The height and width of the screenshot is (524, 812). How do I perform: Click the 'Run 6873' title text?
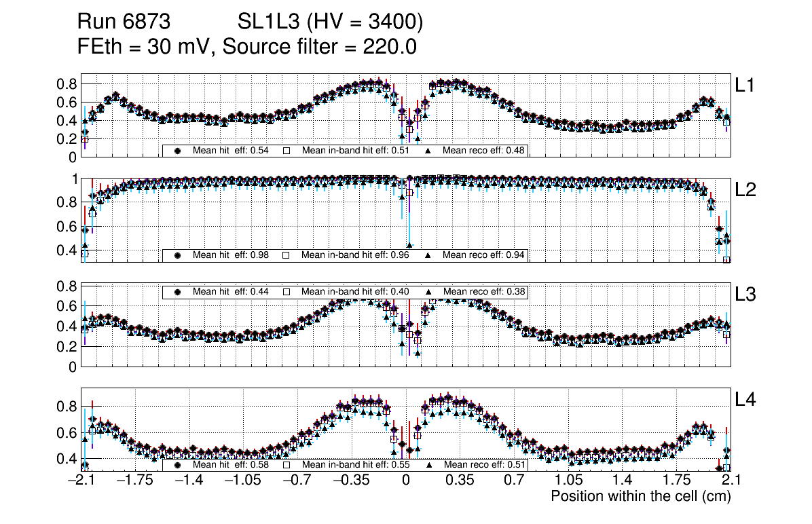coord(123,22)
